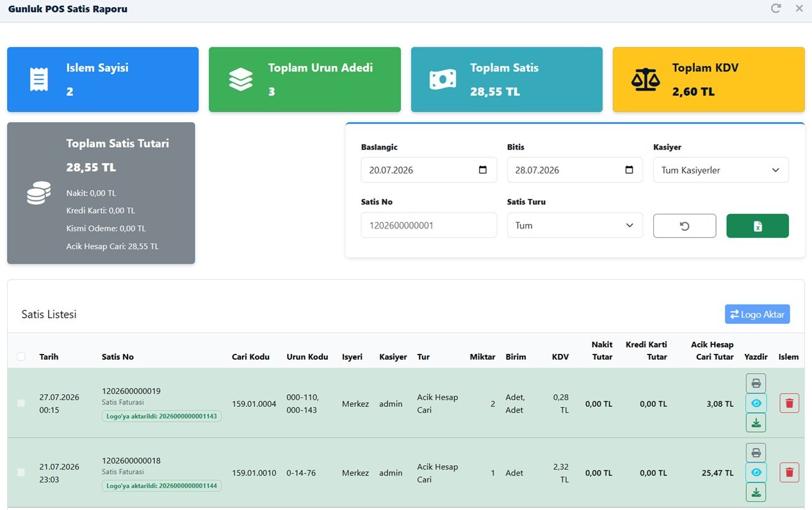The height and width of the screenshot is (510, 812).
Task: Delete sale 1202600000018 with trash icon
Action: [x=789, y=472]
